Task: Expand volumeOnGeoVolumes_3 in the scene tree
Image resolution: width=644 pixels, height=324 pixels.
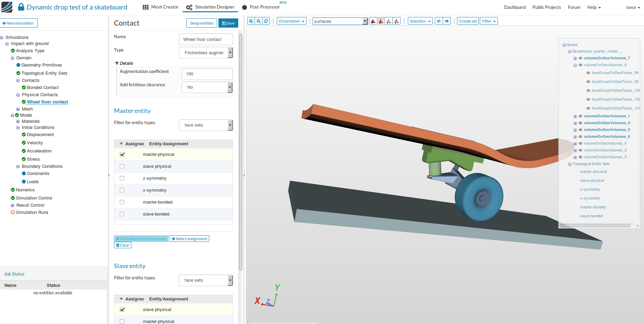Action: click(x=575, y=130)
